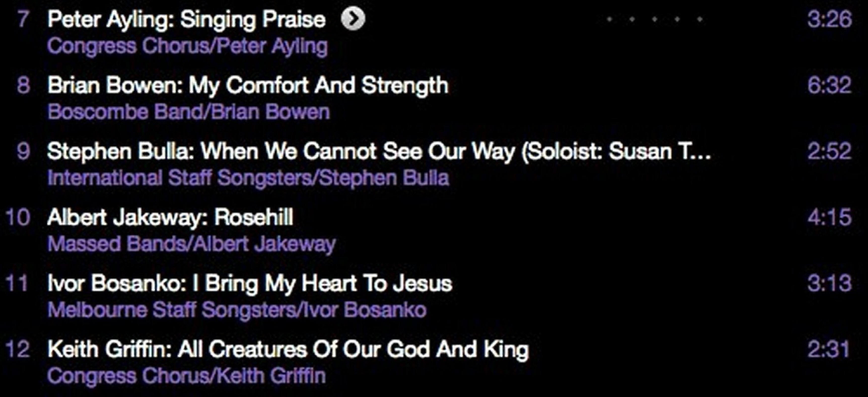Open Congress Chorus/Keith Griffin artist link
The image size is (868, 397).
pyautogui.click(x=186, y=376)
